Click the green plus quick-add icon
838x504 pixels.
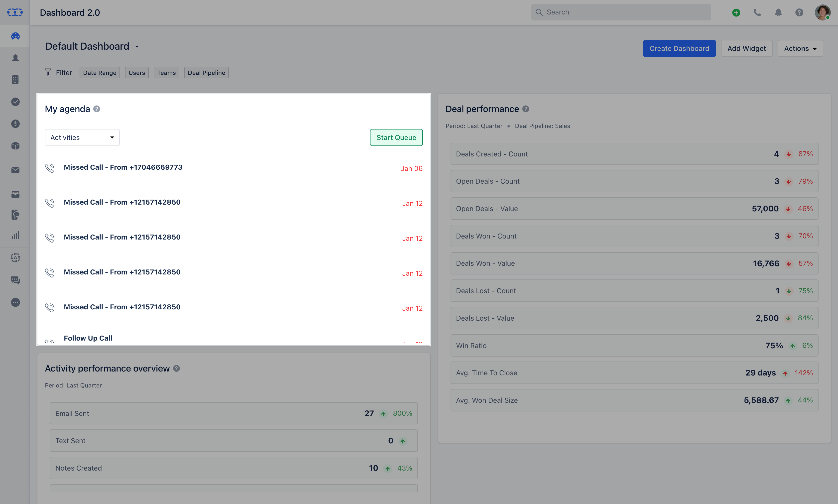[x=736, y=12]
